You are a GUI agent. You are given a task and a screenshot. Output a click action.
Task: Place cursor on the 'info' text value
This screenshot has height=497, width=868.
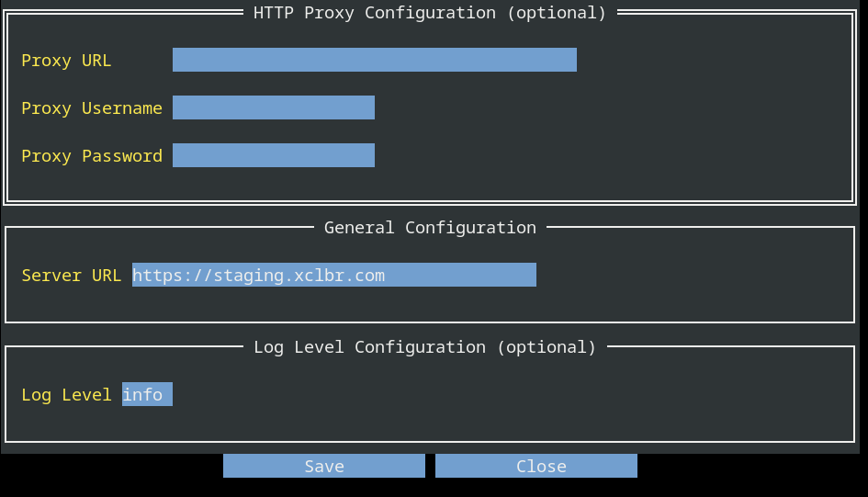click(142, 394)
